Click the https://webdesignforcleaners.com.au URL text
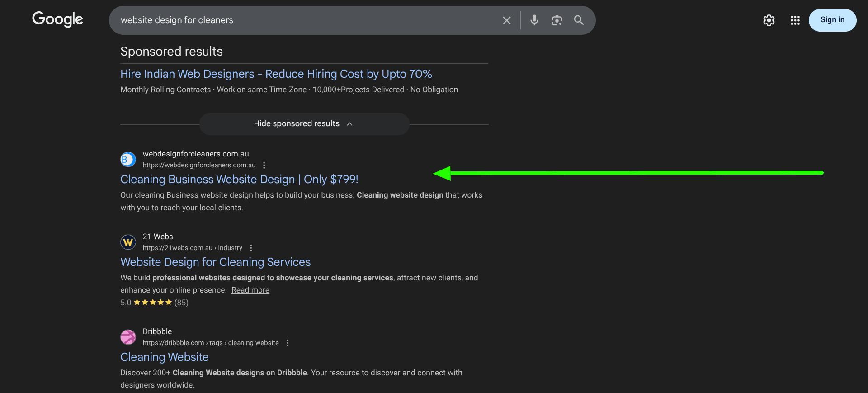This screenshot has width=868, height=393. (199, 165)
